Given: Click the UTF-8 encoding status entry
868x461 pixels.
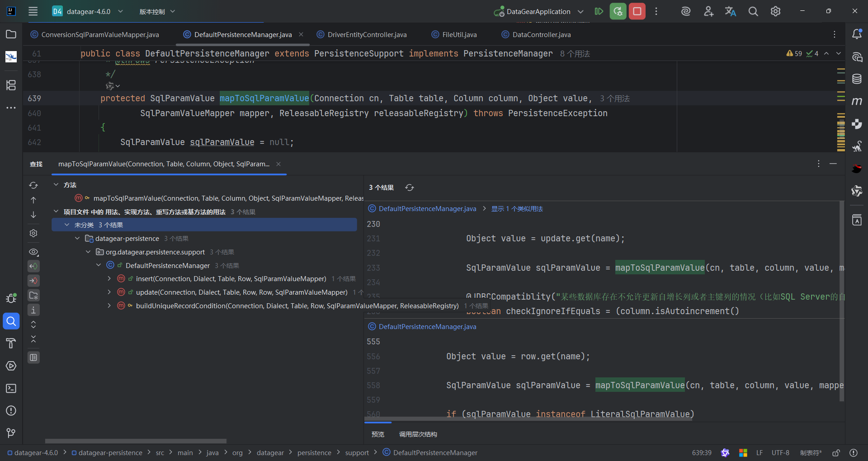Looking at the screenshot, I should (780, 453).
